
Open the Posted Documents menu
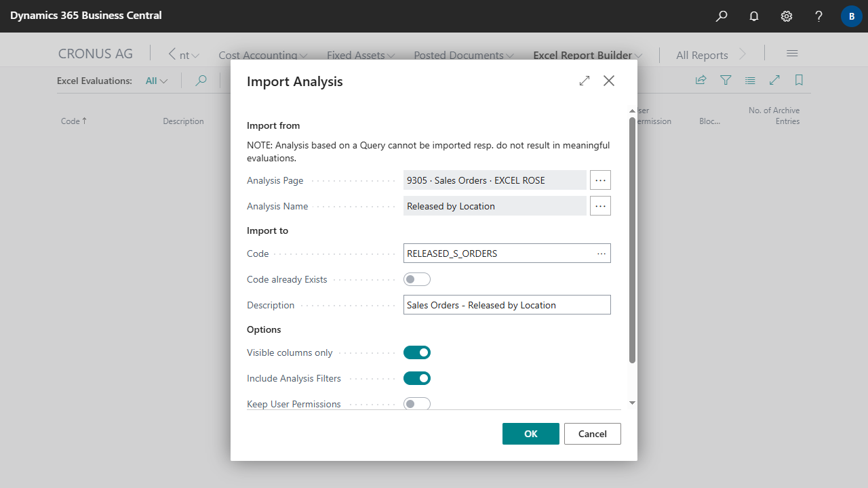(x=464, y=56)
